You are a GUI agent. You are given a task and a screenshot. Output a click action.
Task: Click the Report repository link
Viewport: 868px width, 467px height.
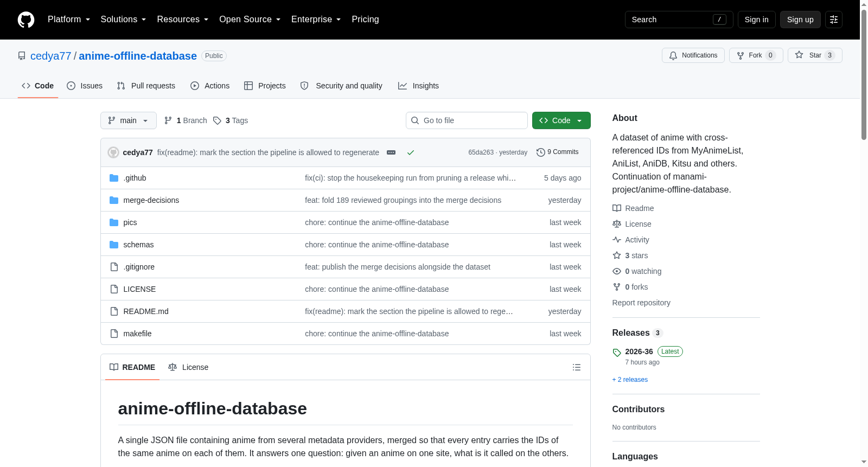coord(641,303)
